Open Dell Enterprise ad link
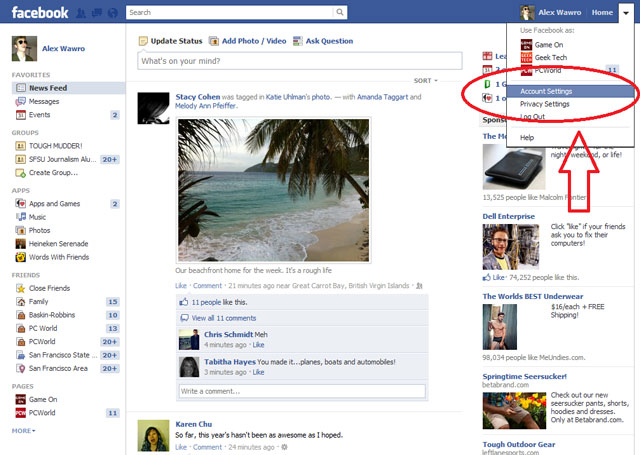 click(508, 216)
